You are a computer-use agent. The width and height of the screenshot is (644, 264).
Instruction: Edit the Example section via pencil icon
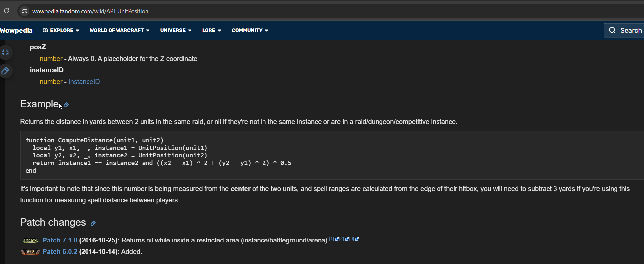[66, 105]
